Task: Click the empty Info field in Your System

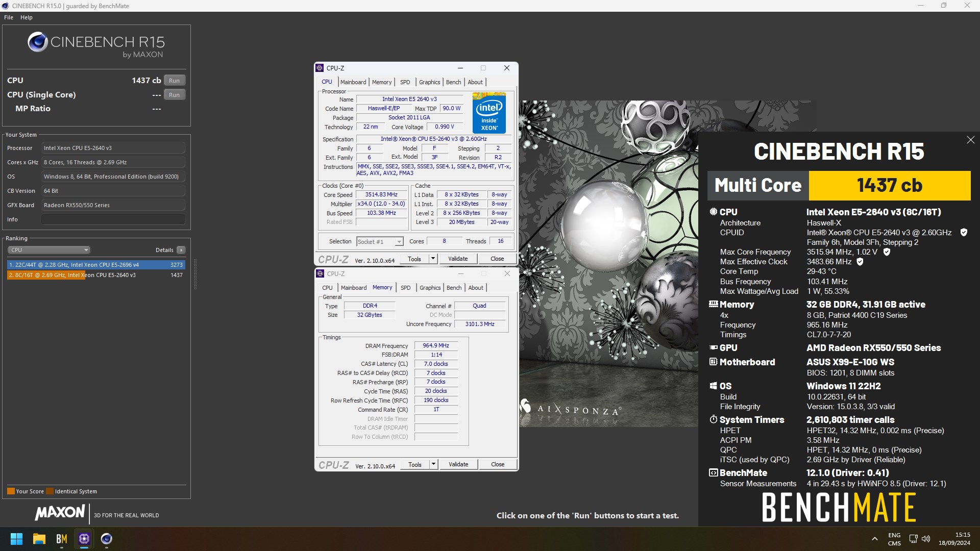Action: pyautogui.click(x=113, y=219)
